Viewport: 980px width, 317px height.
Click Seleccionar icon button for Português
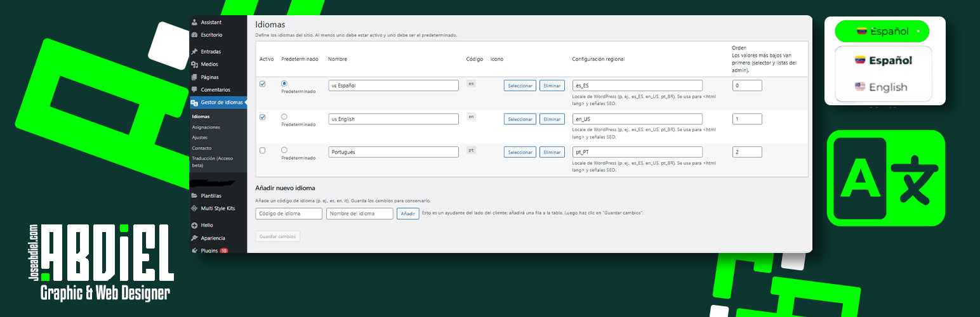click(520, 152)
